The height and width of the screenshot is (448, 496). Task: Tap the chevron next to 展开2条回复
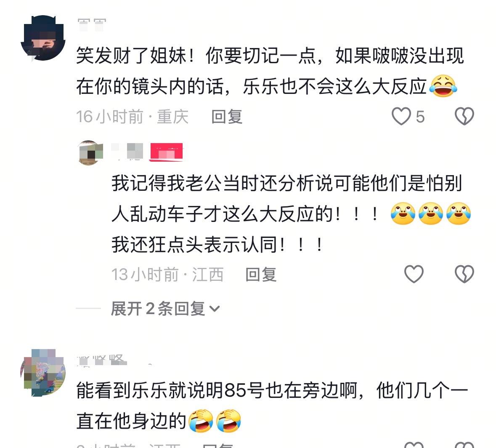(x=215, y=309)
